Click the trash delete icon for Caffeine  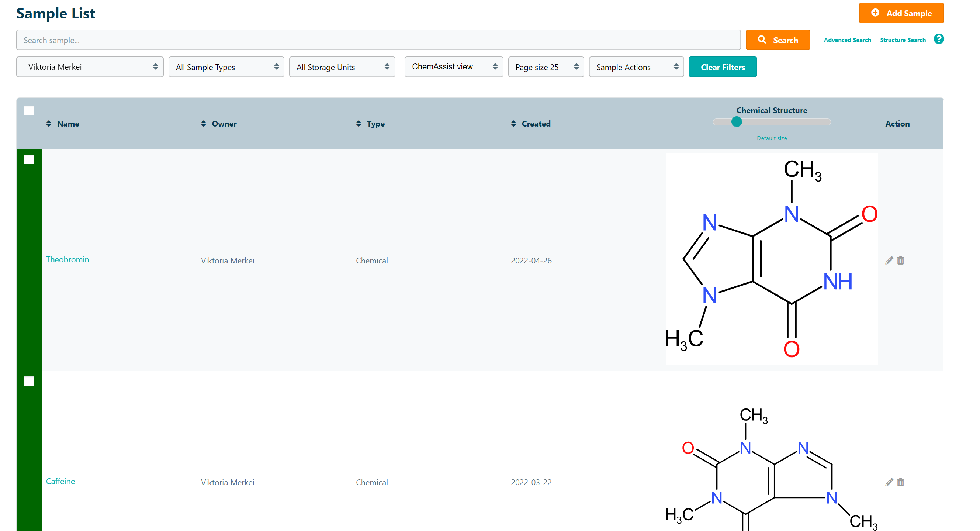click(900, 482)
